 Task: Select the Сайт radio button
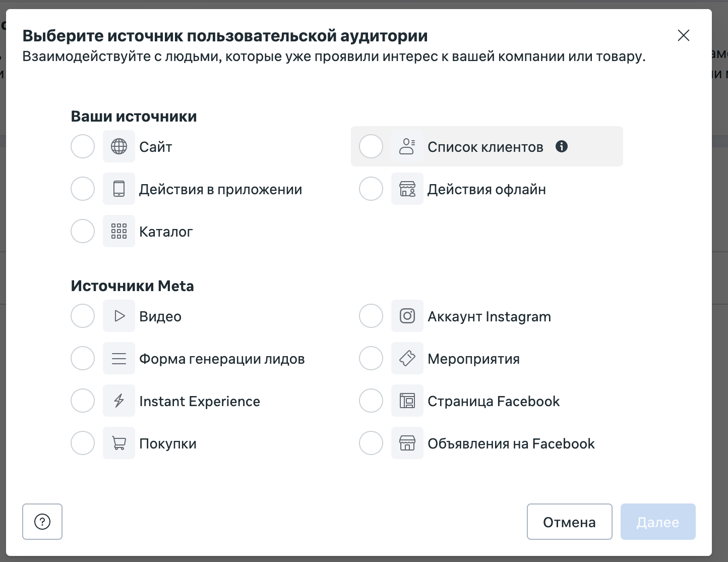[x=83, y=146]
